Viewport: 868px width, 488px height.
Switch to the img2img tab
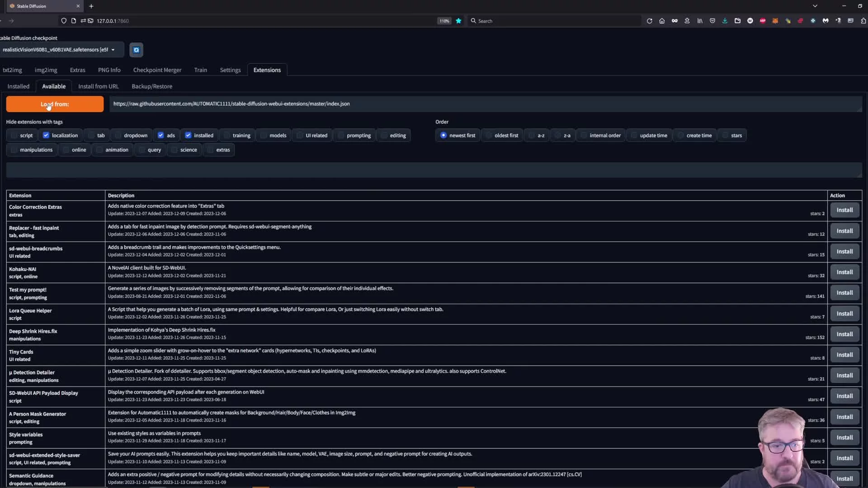coord(46,70)
